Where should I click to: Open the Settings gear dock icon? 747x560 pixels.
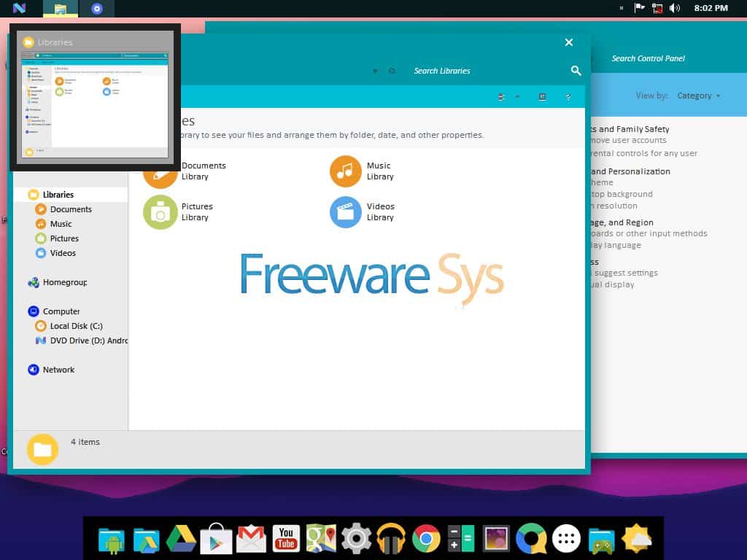pyautogui.click(x=356, y=539)
